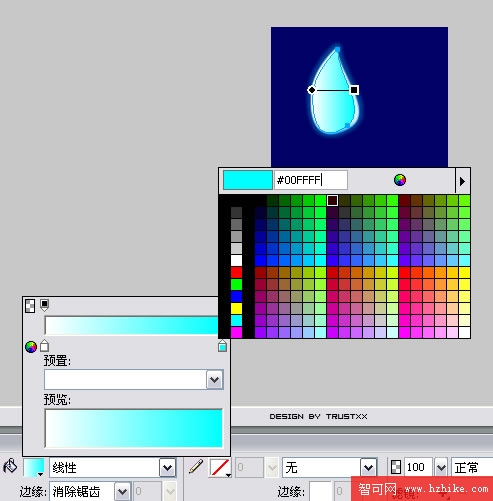Select the black opacity stop above gradient
The image size is (493, 501).
point(45,305)
